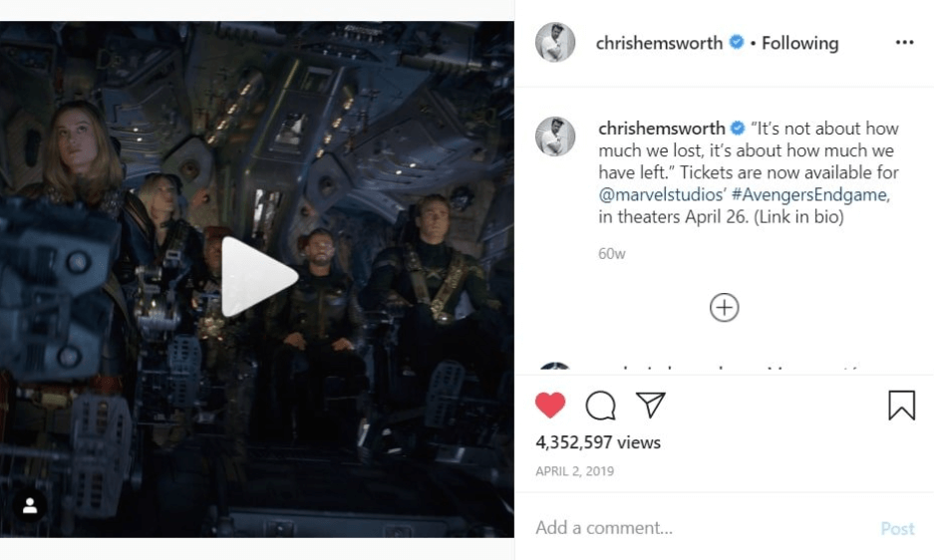Play the Avengers Endgame video
This screenshot has width=934, height=560.
click(259, 276)
